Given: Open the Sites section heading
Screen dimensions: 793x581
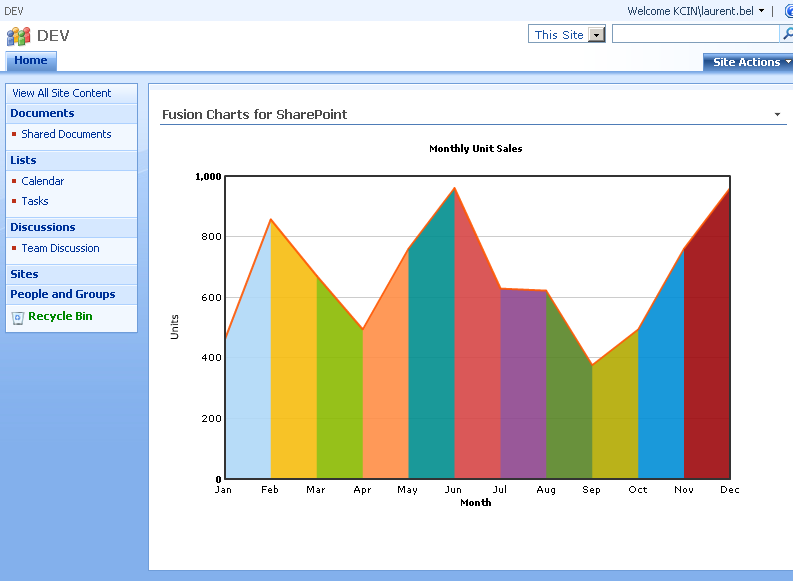Looking at the screenshot, I should 24,274.
